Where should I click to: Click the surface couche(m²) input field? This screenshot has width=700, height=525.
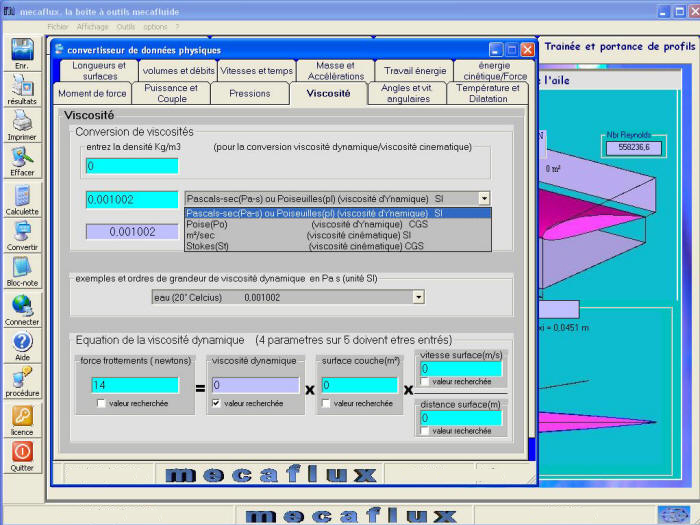click(x=360, y=385)
